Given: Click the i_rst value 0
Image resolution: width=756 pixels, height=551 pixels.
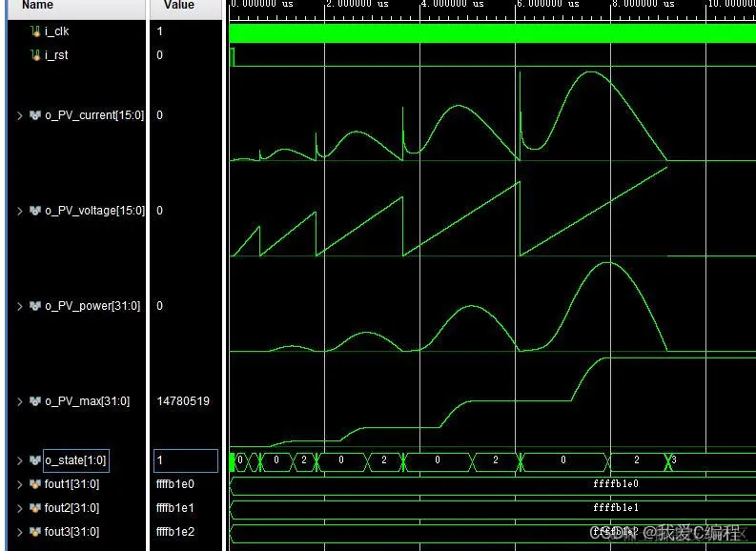Looking at the screenshot, I should pyautogui.click(x=159, y=55).
